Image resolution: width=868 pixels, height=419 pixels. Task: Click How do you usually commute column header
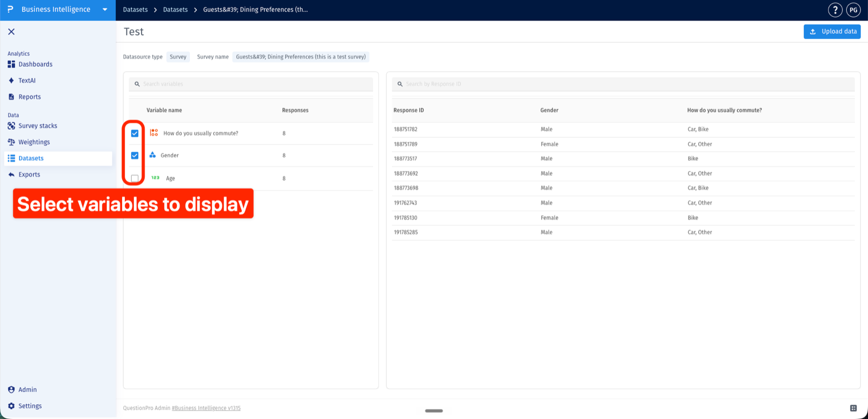coord(724,110)
